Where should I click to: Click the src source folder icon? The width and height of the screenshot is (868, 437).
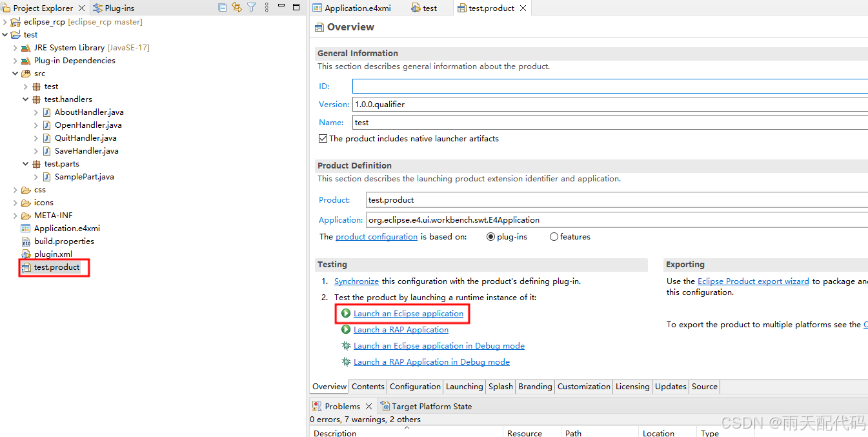(x=26, y=74)
